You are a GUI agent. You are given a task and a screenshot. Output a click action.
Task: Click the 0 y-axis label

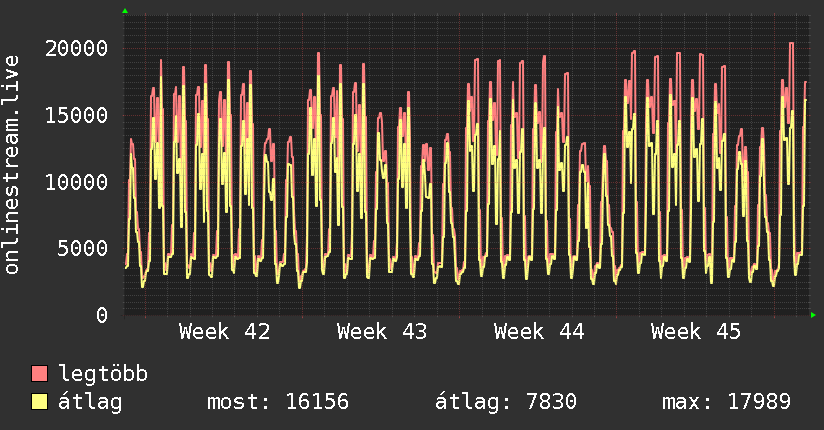point(102,315)
